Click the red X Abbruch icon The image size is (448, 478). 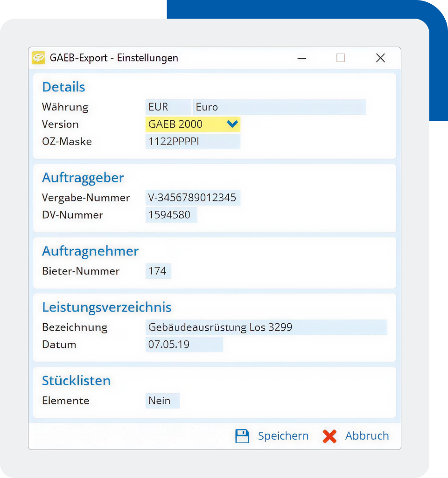point(329,436)
